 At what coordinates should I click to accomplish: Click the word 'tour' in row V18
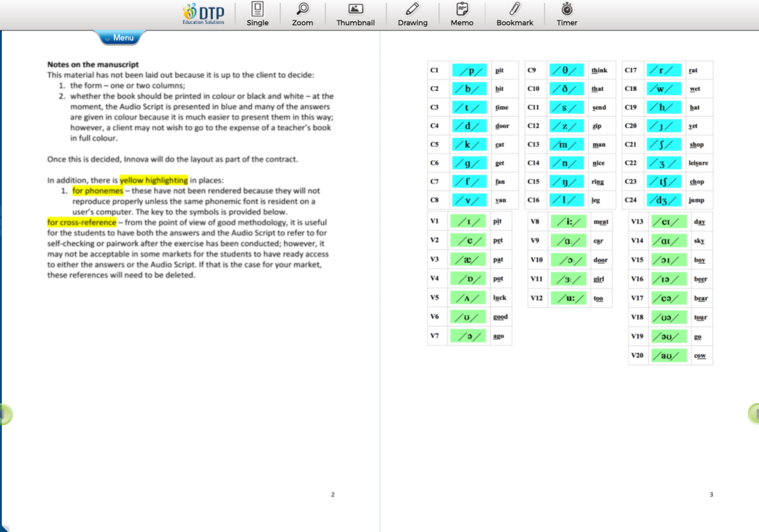click(700, 318)
